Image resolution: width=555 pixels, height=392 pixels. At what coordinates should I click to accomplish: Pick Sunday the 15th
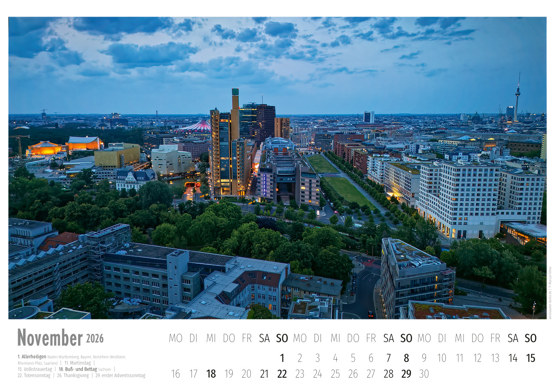(530, 358)
